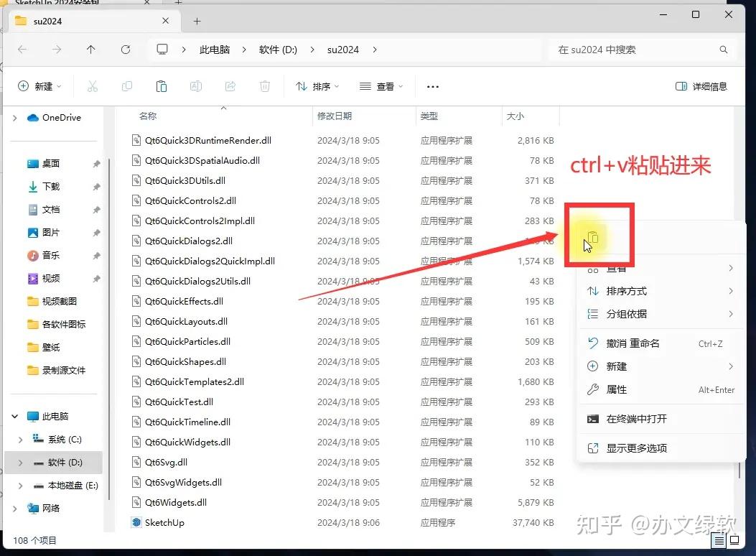Click the cut scissors icon in toolbar
This screenshot has height=556, width=756.
point(92,86)
